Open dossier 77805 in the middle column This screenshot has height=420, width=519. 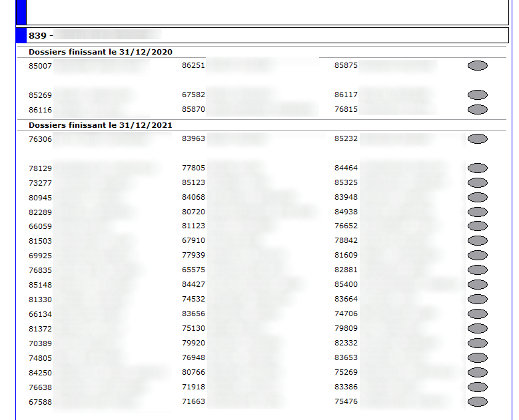[x=193, y=168]
